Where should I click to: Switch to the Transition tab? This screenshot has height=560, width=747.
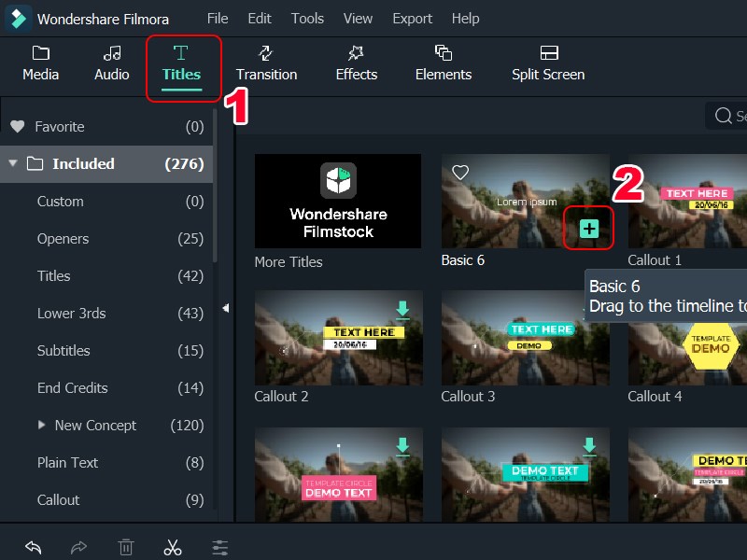pos(266,63)
